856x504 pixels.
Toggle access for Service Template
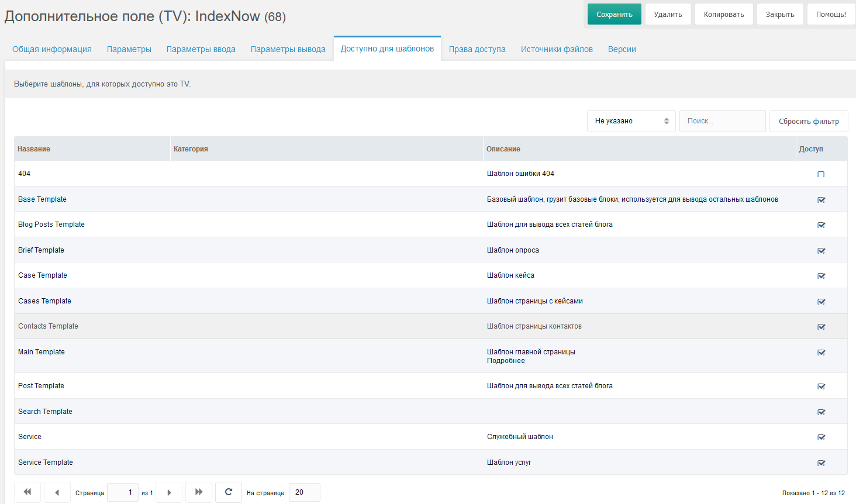point(821,463)
